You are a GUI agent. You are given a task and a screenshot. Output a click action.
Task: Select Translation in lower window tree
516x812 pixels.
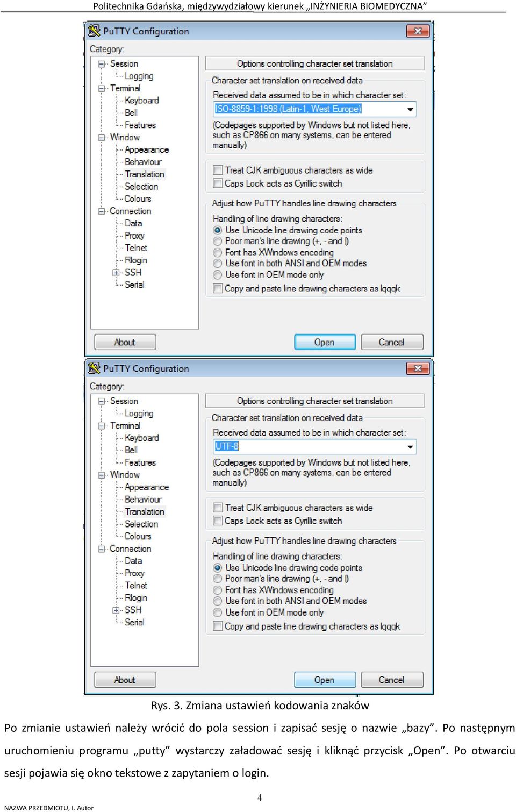point(144,512)
